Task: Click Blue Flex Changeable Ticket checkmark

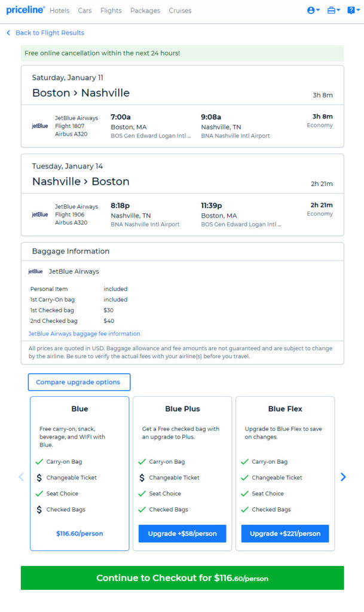Action: [244, 478]
